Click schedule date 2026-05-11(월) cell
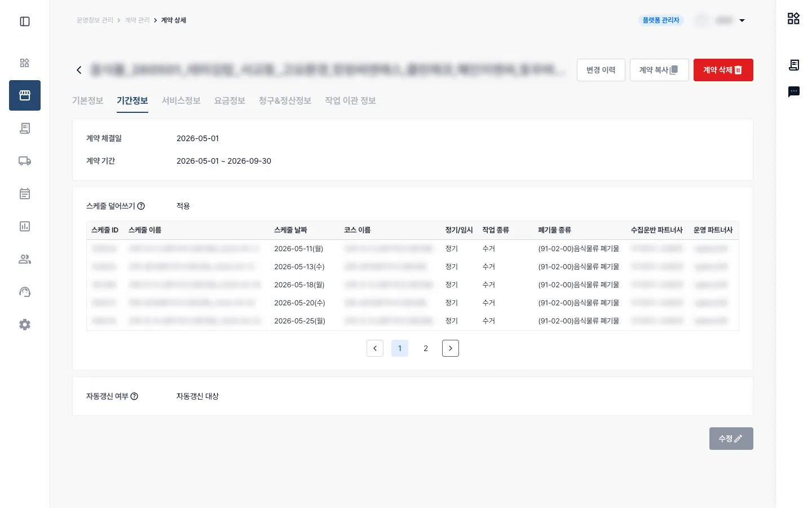 coord(298,249)
